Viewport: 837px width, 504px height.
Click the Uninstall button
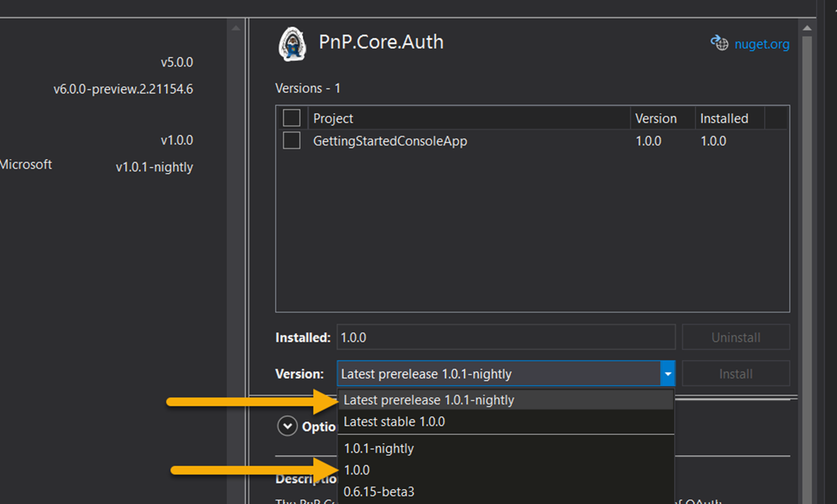736,338
